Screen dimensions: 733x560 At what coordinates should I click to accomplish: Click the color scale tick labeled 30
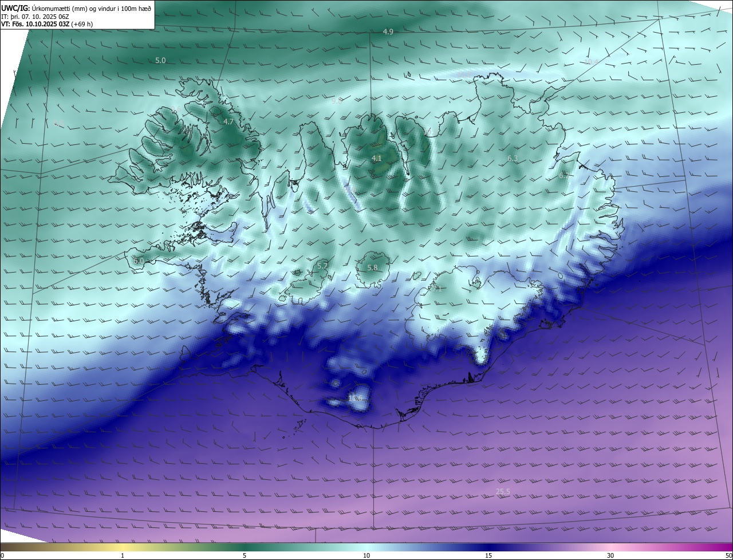(610, 555)
